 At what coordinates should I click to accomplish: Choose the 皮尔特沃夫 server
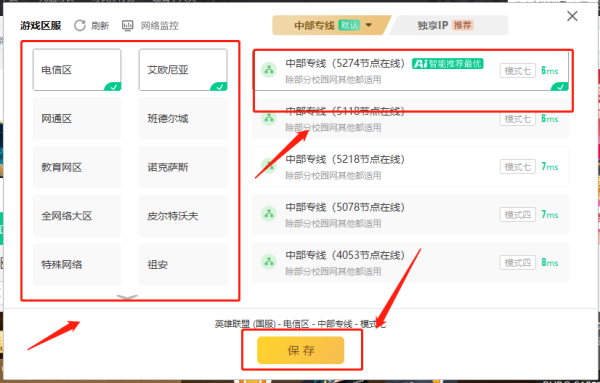tap(183, 215)
